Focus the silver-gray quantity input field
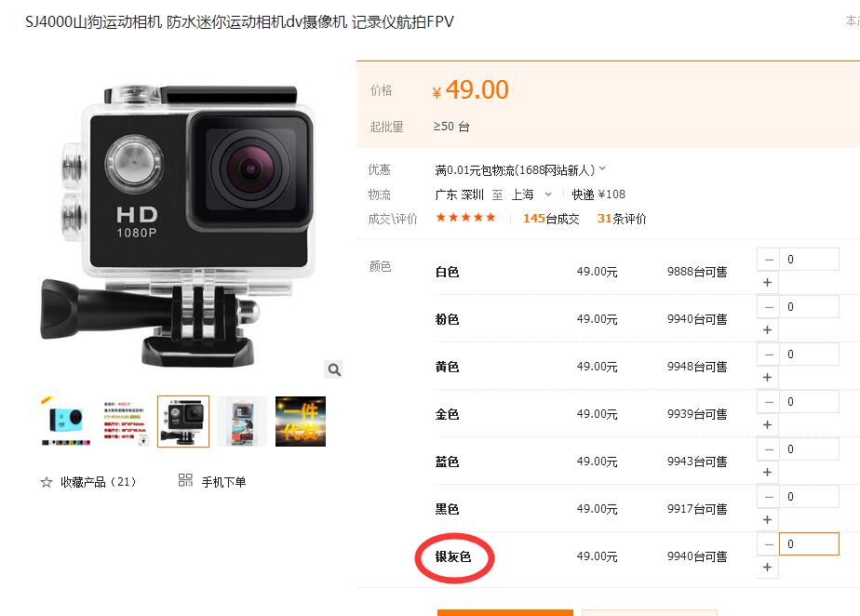This screenshot has width=860, height=616. tap(809, 544)
